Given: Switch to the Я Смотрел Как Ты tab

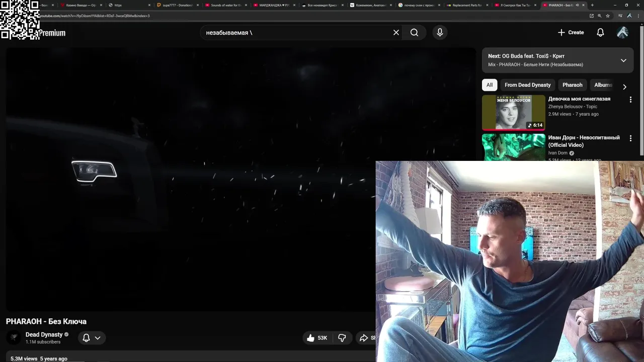Looking at the screenshot, I should [516, 5].
